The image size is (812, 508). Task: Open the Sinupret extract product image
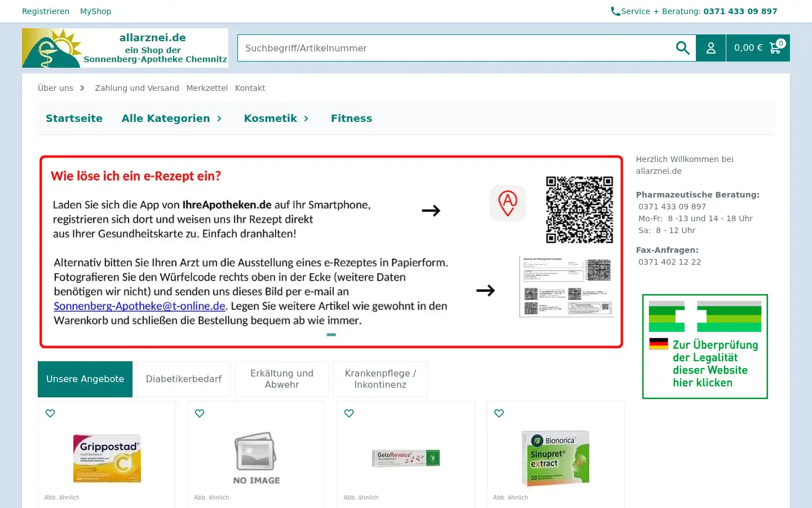click(x=555, y=458)
